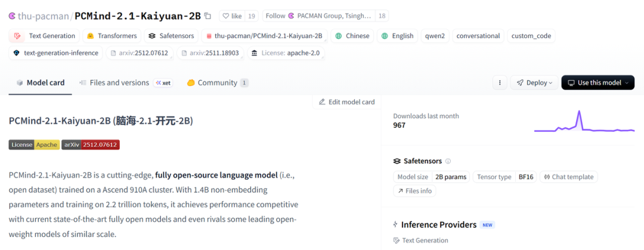This screenshot has width=644, height=250.
Task: Click the Tensor type BF16 chip
Action: coord(505,177)
